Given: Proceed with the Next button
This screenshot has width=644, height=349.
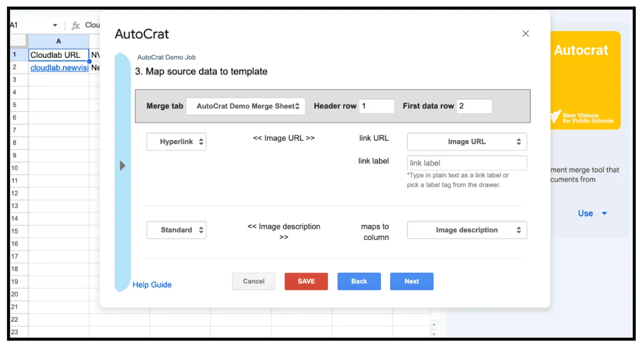Looking at the screenshot, I should point(412,281).
